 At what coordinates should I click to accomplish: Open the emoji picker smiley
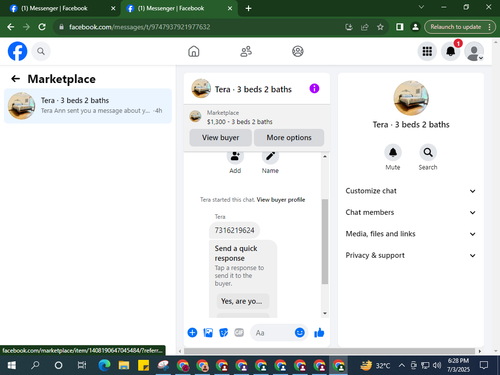[x=300, y=332]
